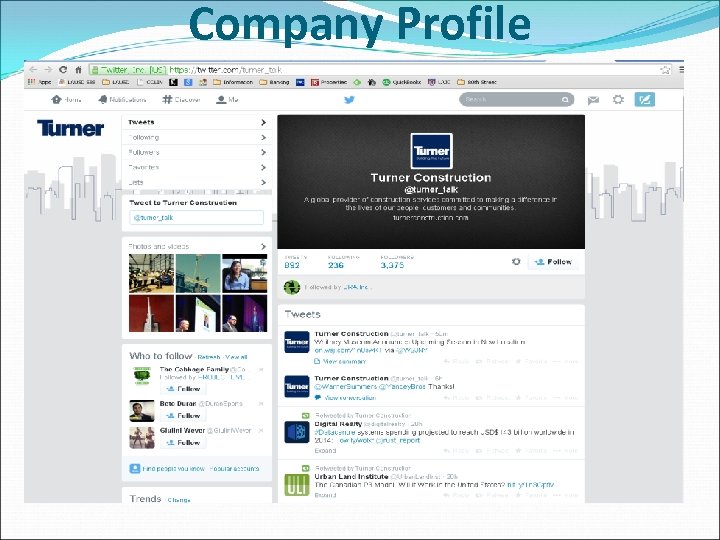Expand the Digital Realty retweet

pyautogui.click(x=325, y=451)
